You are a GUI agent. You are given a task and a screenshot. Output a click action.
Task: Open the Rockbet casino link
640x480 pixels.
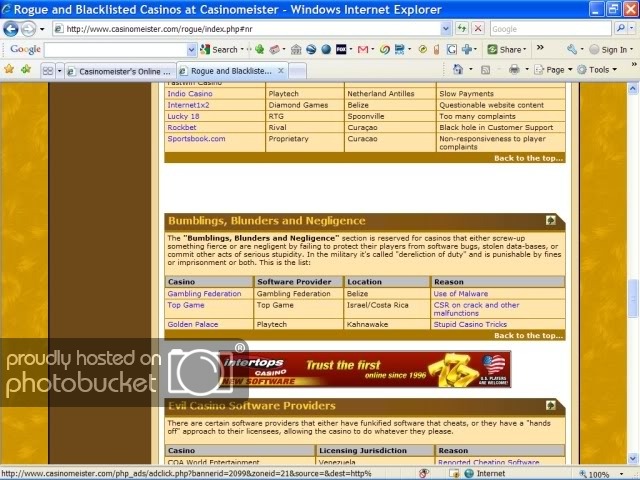(182, 127)
